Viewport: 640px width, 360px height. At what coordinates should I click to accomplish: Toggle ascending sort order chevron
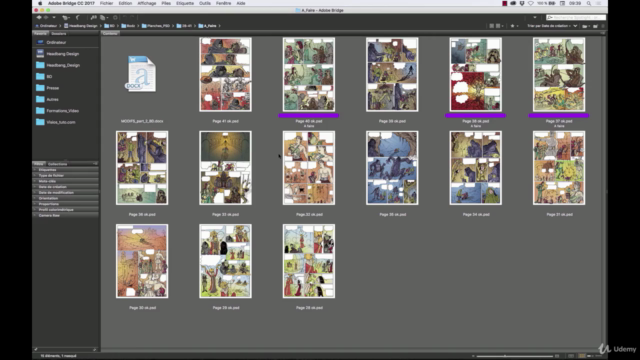coord(575,26)
